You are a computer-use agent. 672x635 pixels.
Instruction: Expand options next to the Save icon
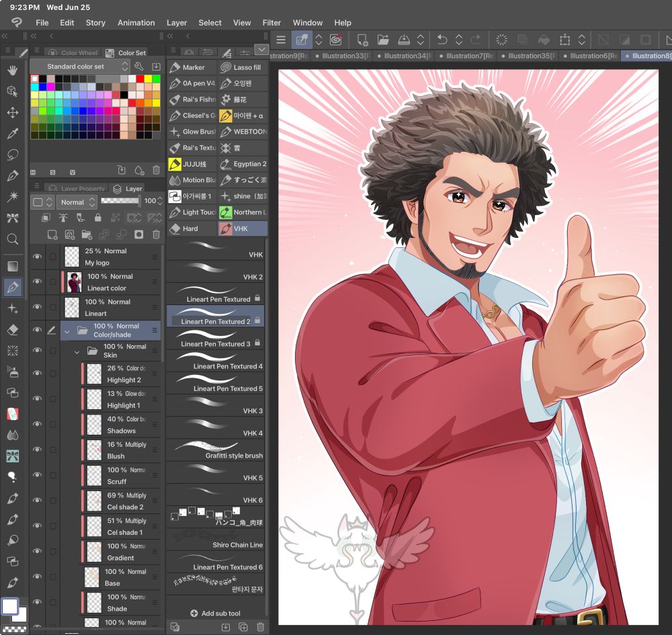point(421,40)
